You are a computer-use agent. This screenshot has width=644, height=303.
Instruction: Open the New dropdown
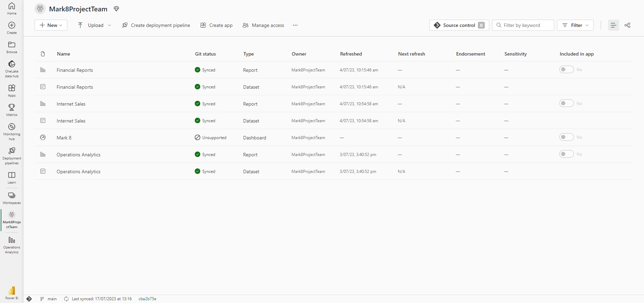pyautogui.click(x=51, y=25)
